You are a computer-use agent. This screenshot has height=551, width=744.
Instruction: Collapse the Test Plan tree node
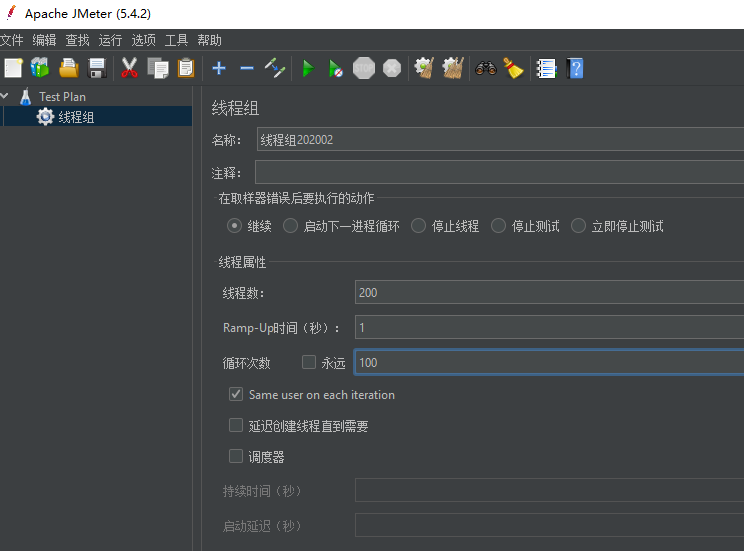(x=6, y=97)
